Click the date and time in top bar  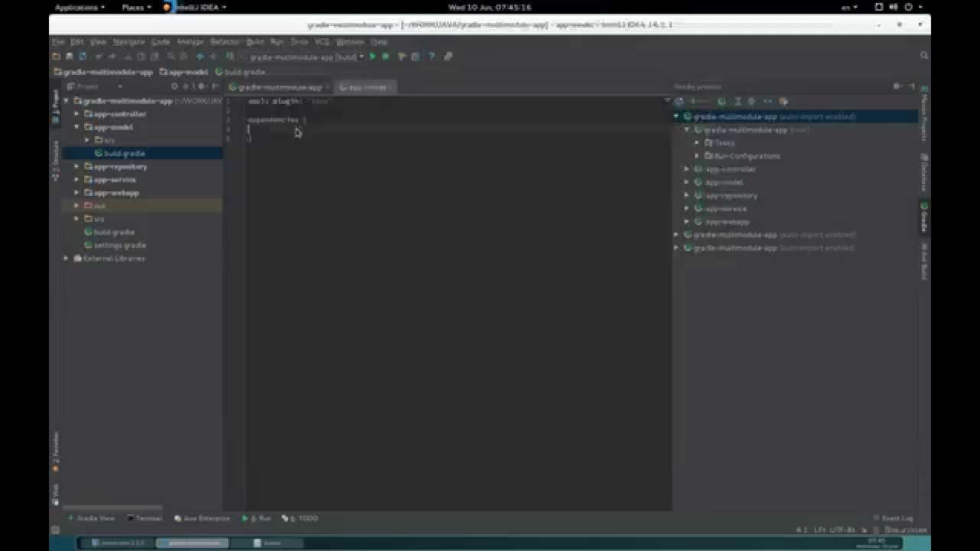pyautogui.click(x=489, y=7)
